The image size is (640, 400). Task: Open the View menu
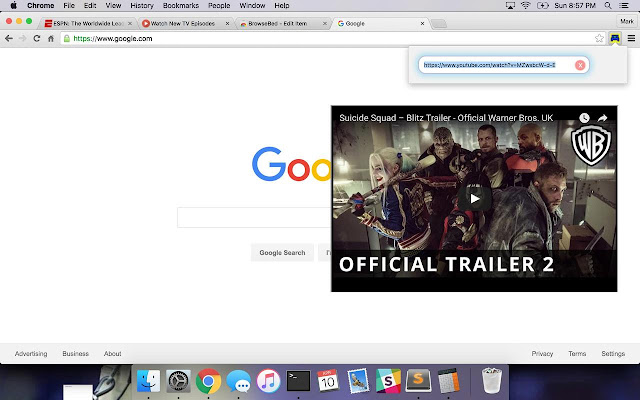click(x=113, y=5)
